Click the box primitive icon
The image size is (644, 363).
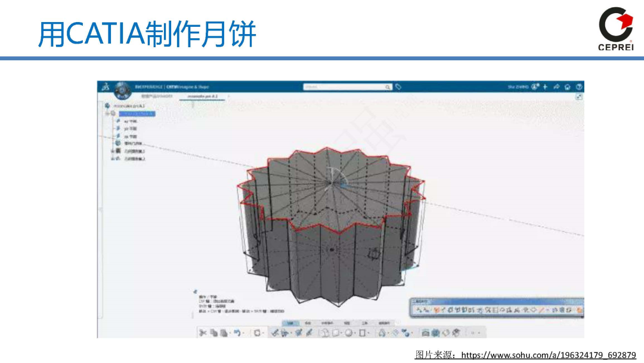coord(336,333)
